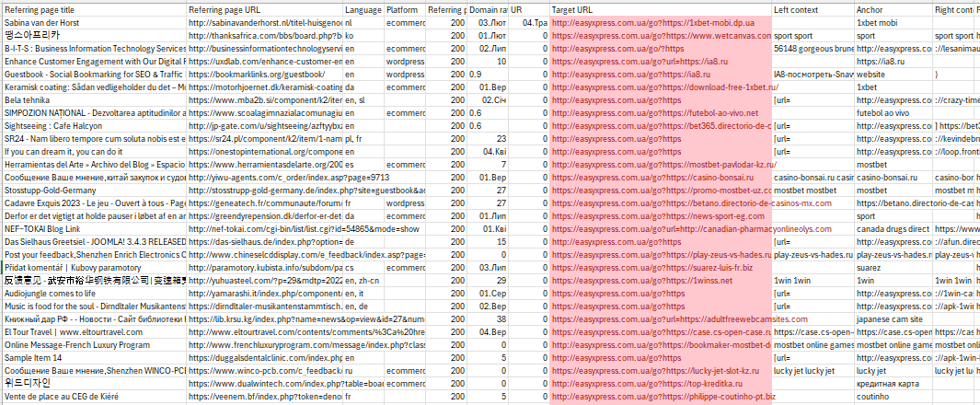Click the 'Language' column header
The image size is (980, 405).
coord(363,11)
